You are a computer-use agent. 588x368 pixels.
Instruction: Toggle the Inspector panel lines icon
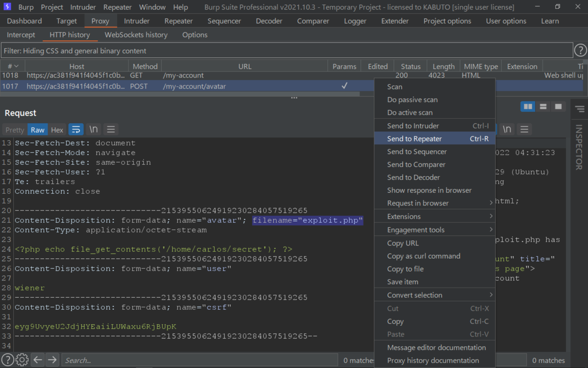[579, 109]
